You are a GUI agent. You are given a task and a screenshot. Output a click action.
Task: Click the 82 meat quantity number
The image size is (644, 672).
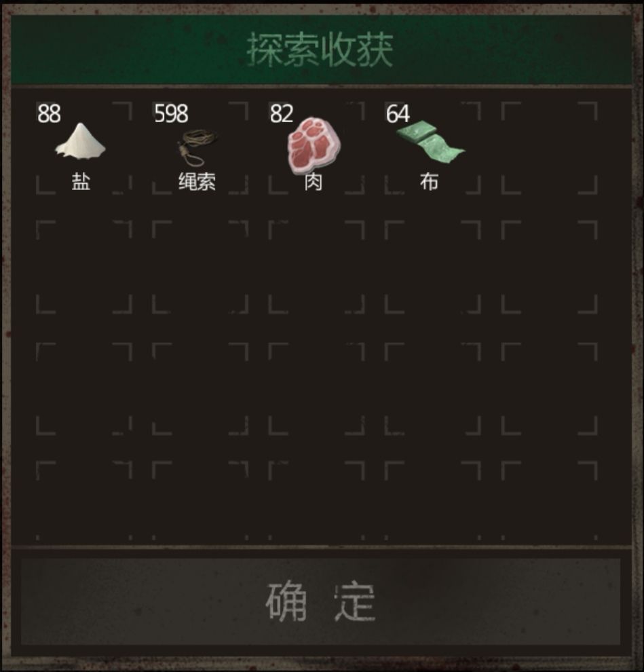[x=282, y=113]
